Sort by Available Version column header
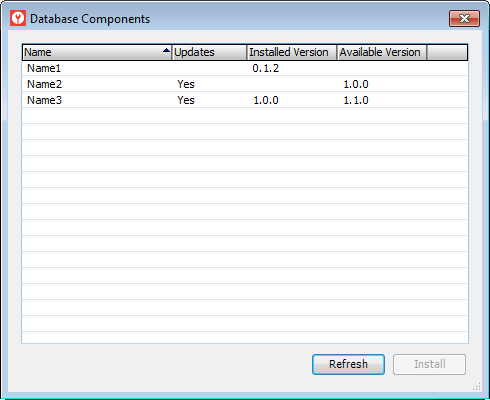 tap(382, 52)
